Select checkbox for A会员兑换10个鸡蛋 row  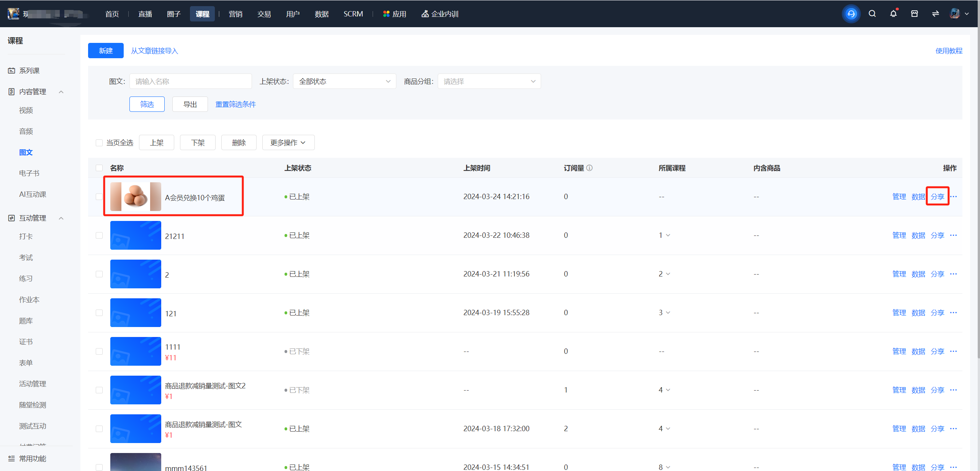(99, 196)
